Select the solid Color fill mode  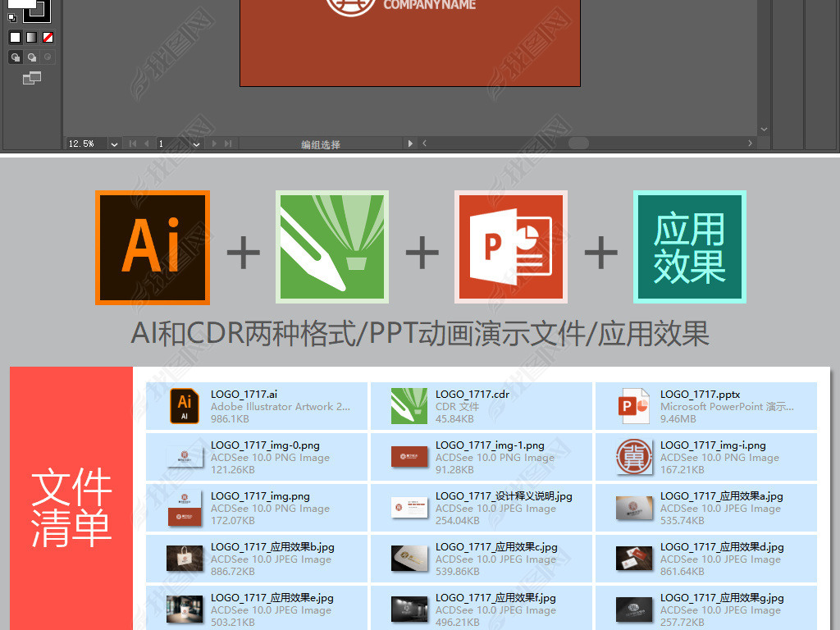pyautogui.click(x=15, y=37)
